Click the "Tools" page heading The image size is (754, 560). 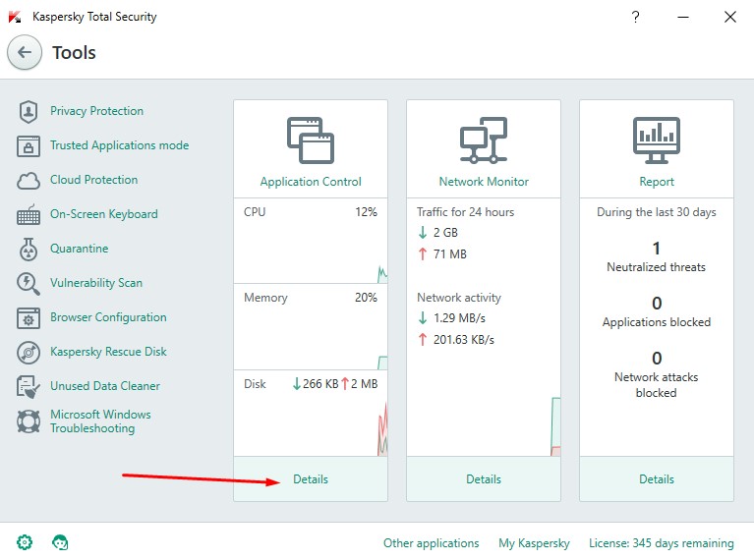click(x=74, y=52)
